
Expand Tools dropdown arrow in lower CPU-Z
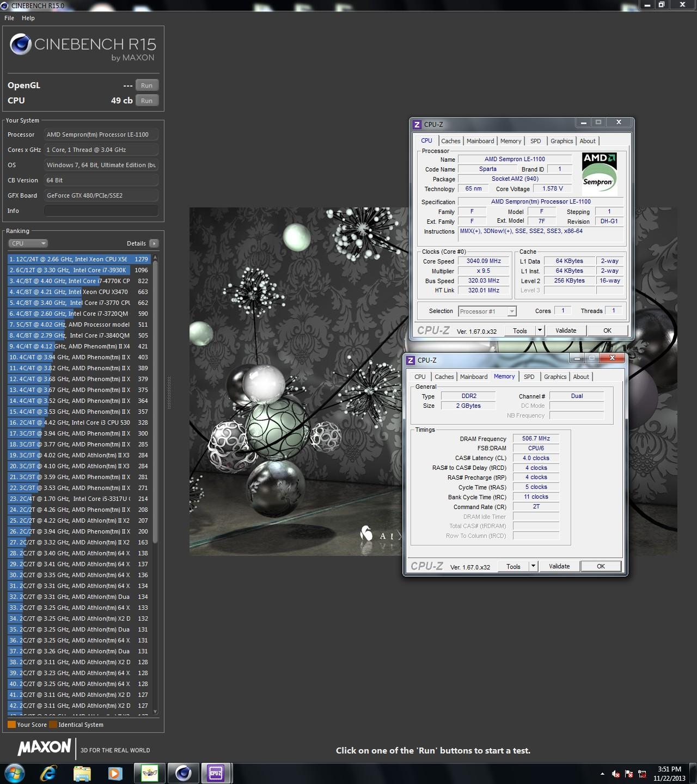pyautogui.click(x=533, y=566)
